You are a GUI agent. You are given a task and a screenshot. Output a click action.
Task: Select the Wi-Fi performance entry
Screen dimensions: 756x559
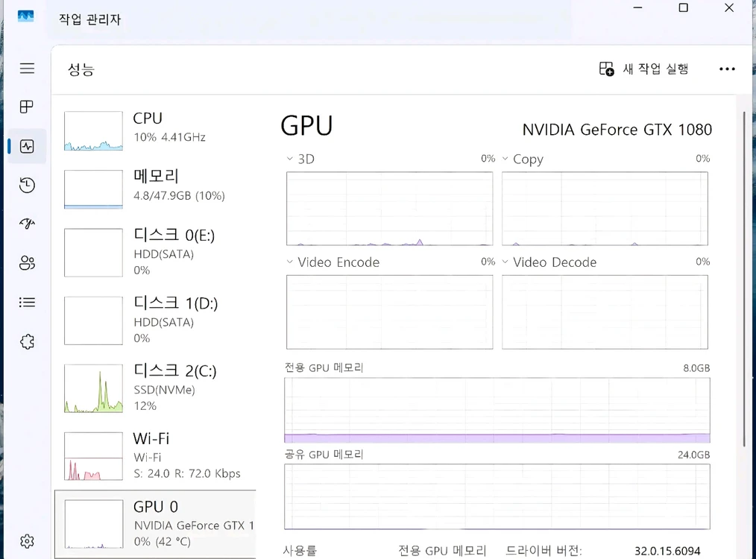click(155, 456)
